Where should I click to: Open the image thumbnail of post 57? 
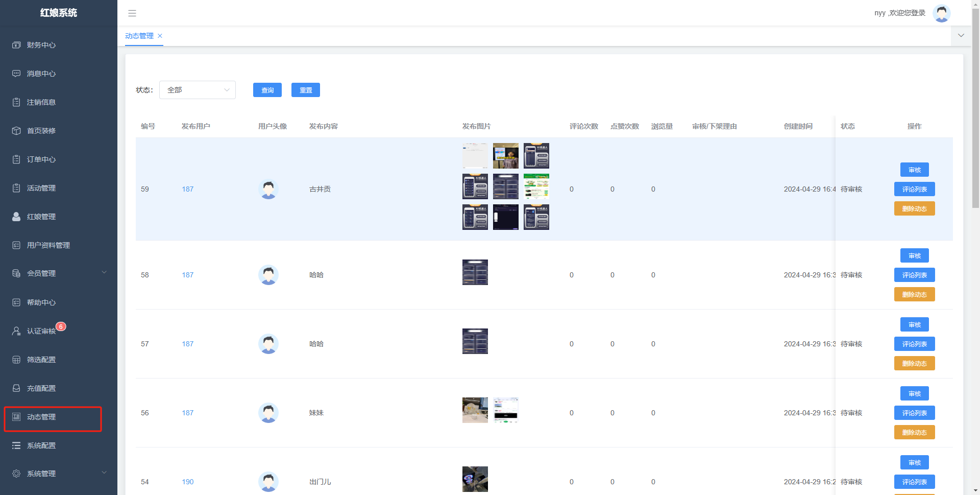(x=475, y=341)
